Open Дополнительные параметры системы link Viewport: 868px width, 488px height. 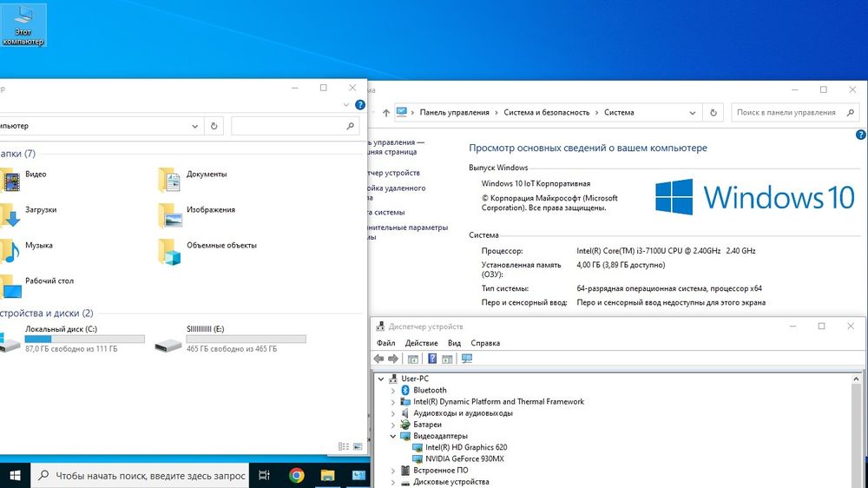[x=409, y=232]
